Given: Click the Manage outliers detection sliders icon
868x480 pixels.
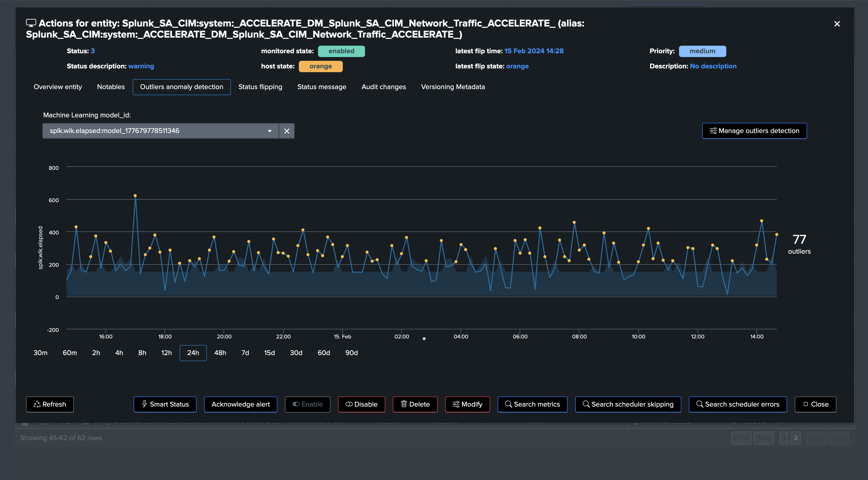Looking at the screenshot, I should pyautogui.click(x=713, y=131).
